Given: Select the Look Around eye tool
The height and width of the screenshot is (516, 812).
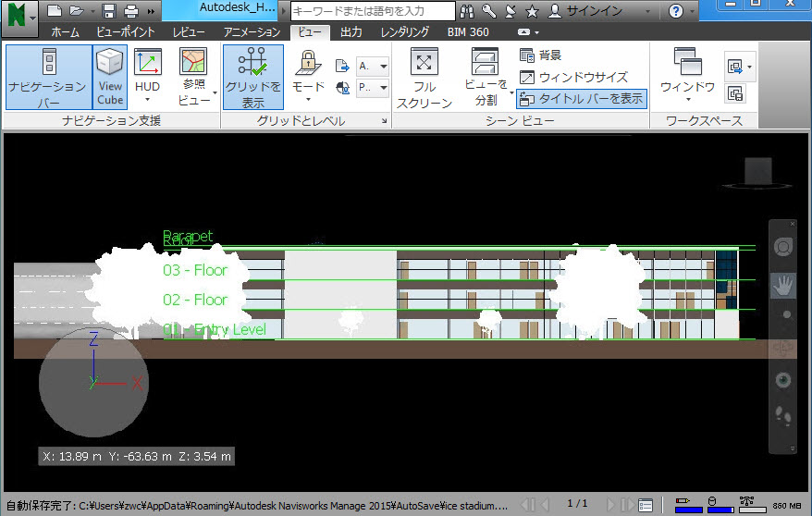Looking at the screenshot, I should (783, 380).
